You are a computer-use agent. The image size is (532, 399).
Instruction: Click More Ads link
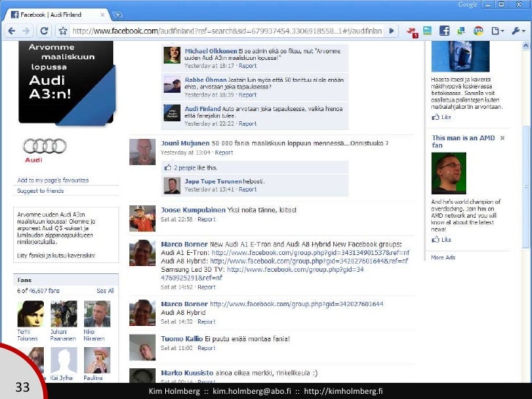443,257
